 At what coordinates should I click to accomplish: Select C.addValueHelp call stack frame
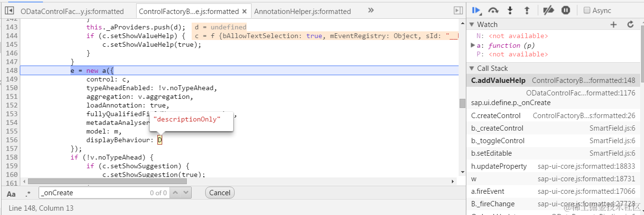tap(554, 81)
